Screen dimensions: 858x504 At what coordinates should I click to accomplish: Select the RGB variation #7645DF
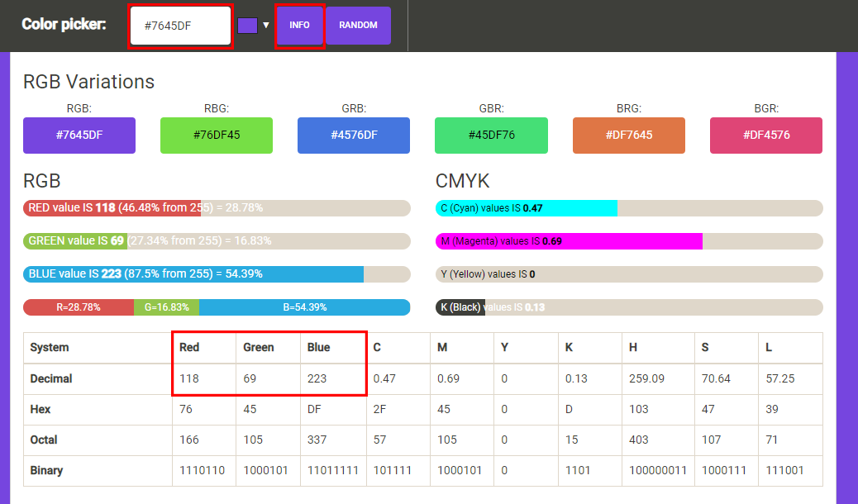point(79,135)
